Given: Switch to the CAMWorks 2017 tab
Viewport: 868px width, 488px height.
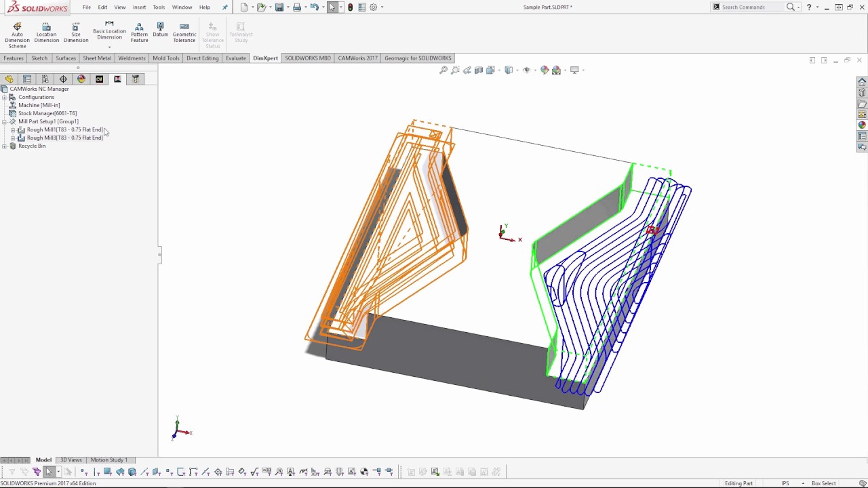Looking at the screenshot, I should pos(357,58).
